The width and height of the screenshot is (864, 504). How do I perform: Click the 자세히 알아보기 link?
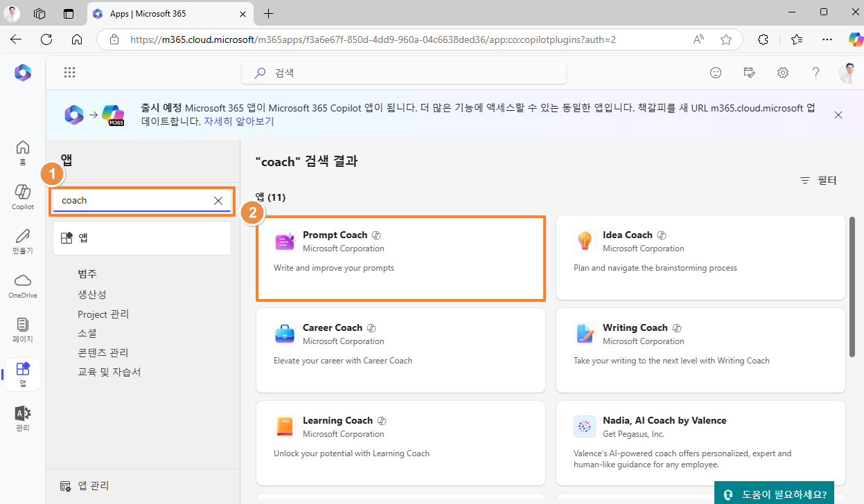click(x=239, y=121)
